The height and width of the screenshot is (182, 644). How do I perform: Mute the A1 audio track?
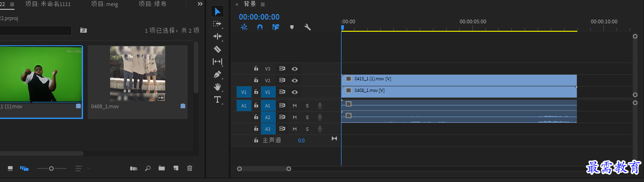(x=294, y=105)
